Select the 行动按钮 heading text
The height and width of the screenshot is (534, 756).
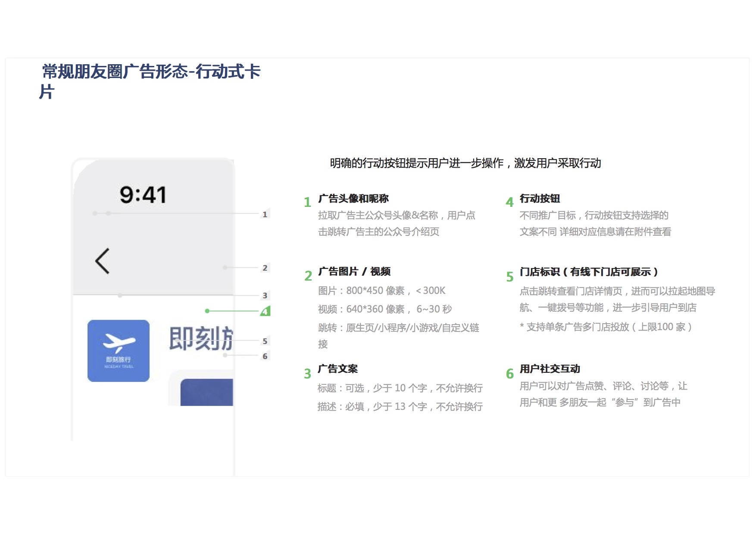pyautogui.click(x=540, y=199)
